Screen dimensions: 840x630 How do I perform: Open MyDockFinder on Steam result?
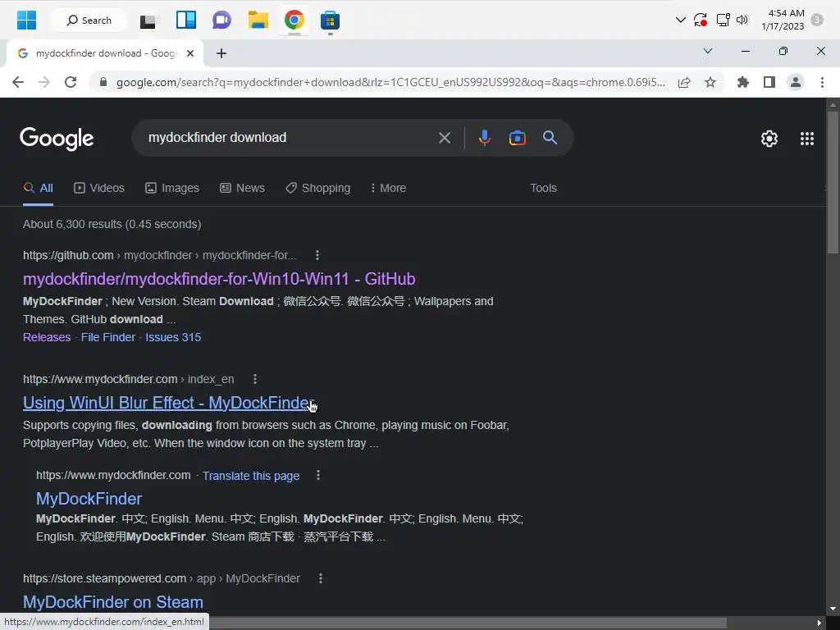(x=113, y=602)
